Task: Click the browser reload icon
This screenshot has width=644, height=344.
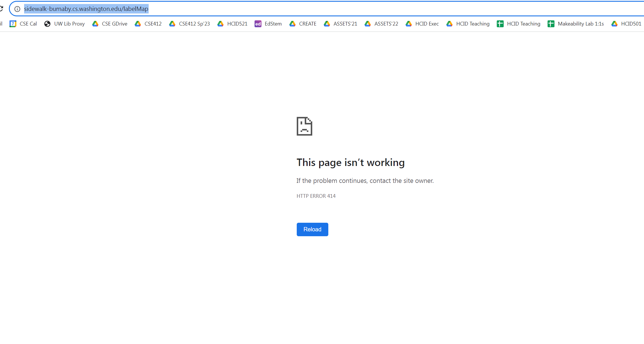Action: coord(1,9)
